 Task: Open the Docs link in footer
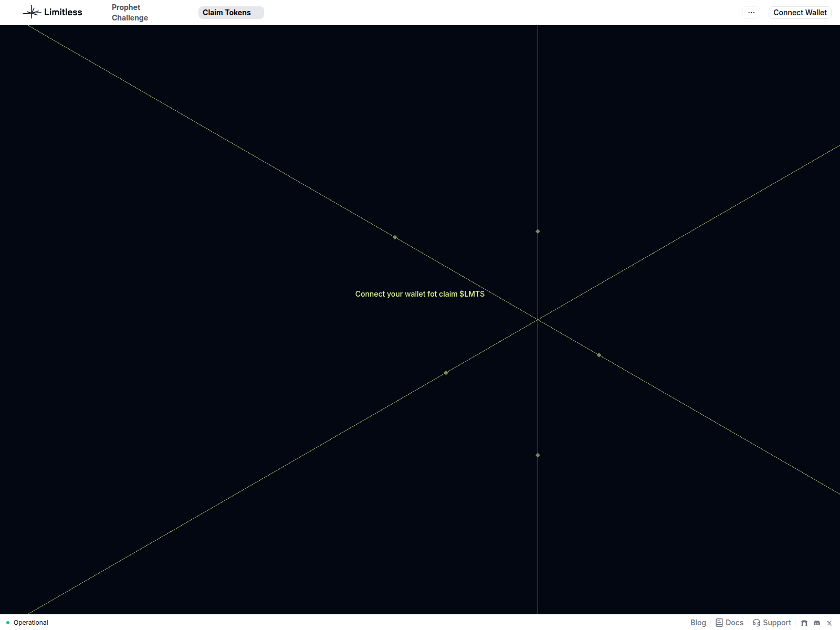[730, 623]
